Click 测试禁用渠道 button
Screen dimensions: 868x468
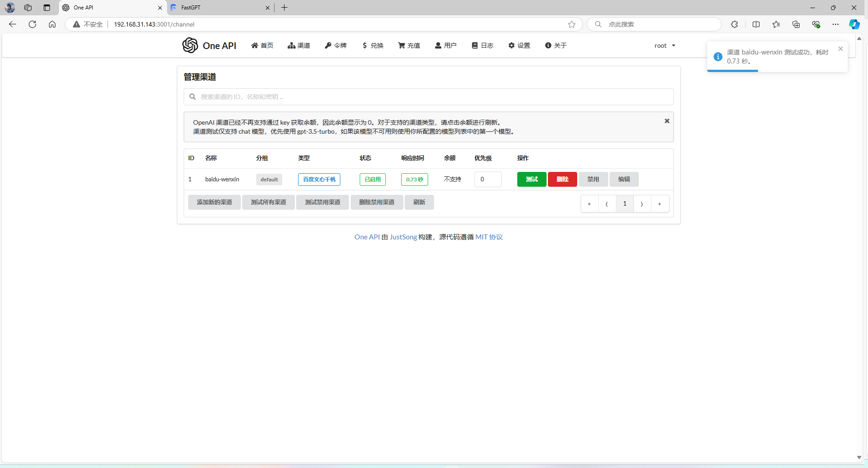[322, 202]
